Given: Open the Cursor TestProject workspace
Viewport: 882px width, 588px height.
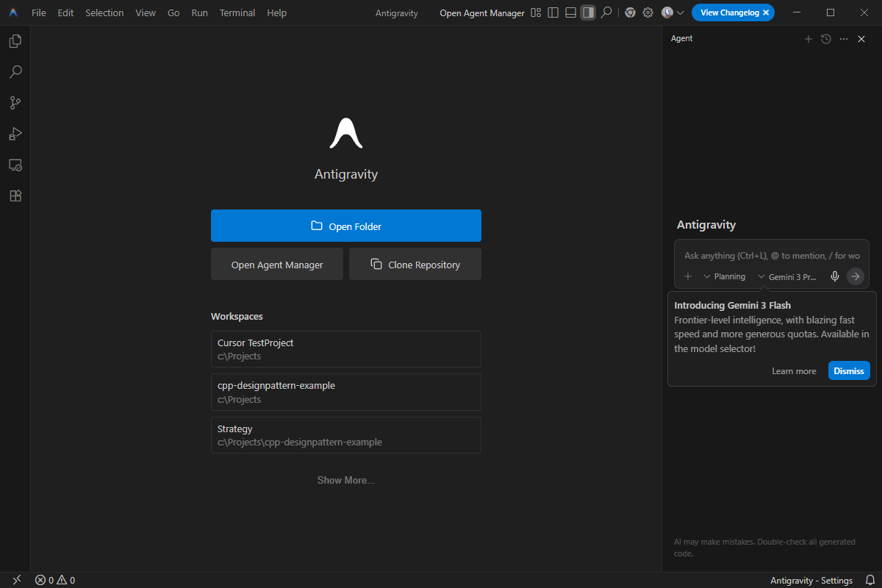Looking at the screenshot, I should point(346,349).
